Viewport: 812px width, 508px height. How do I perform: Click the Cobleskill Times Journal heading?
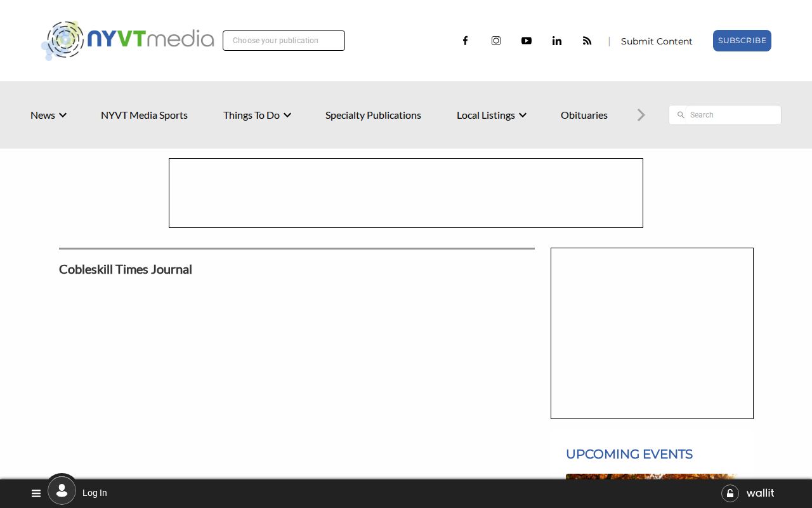126,269
